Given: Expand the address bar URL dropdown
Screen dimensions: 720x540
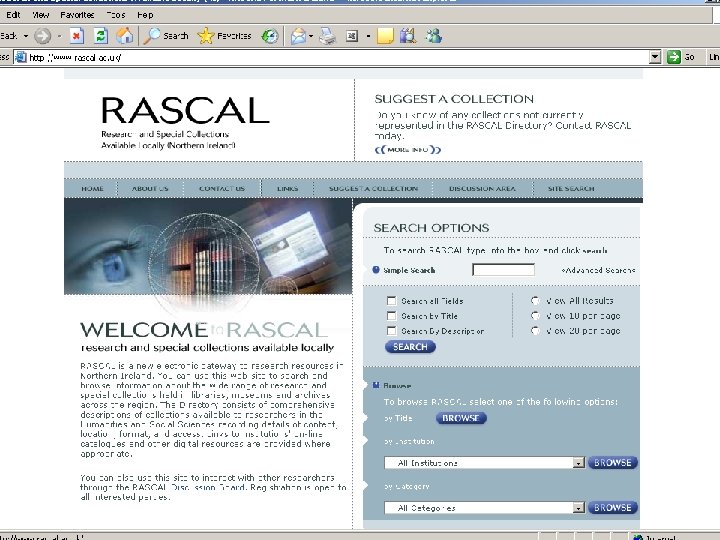Looking at the screenshot, I should (x=655, y=57).
